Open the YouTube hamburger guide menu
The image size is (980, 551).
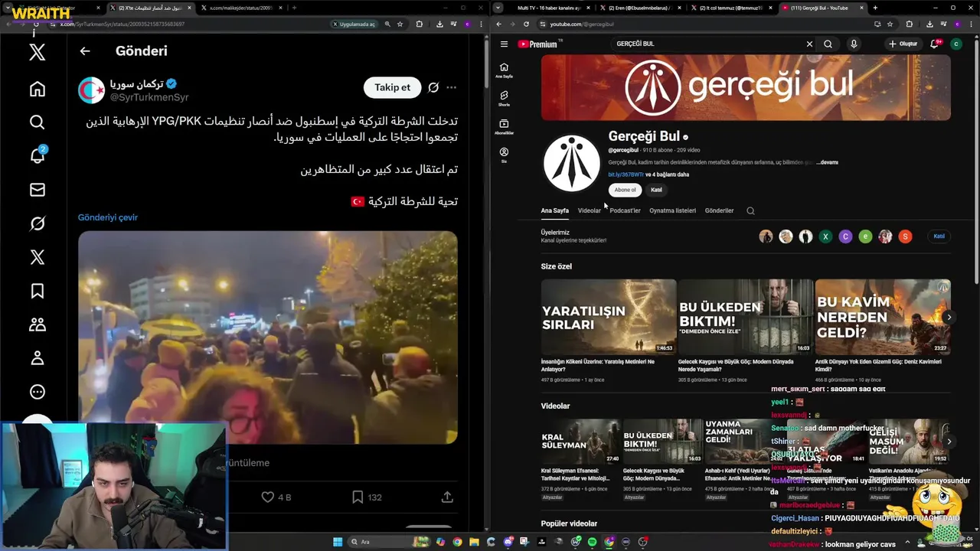504,44
